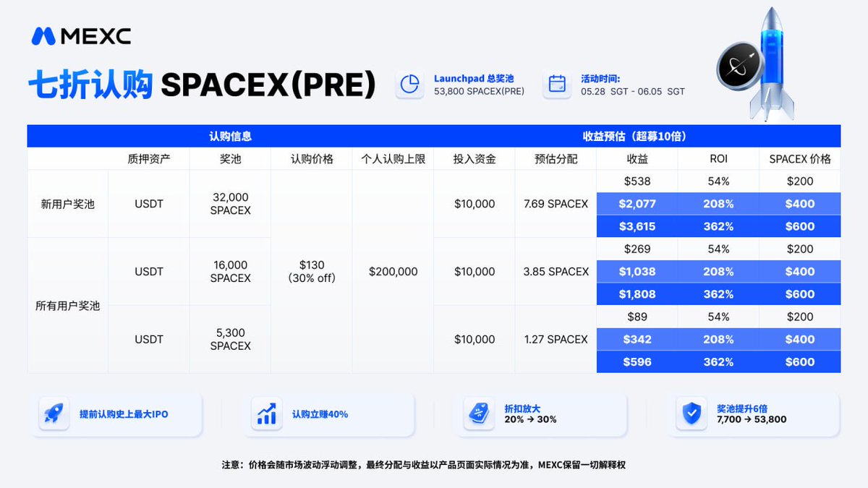Click the 预估分配 column header

click(x=556, y=159)
